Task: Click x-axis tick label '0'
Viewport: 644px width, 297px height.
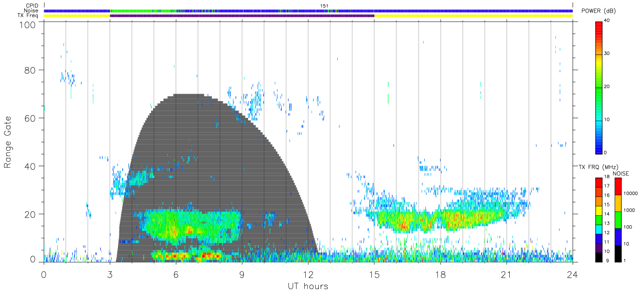Action: point(44,274)
